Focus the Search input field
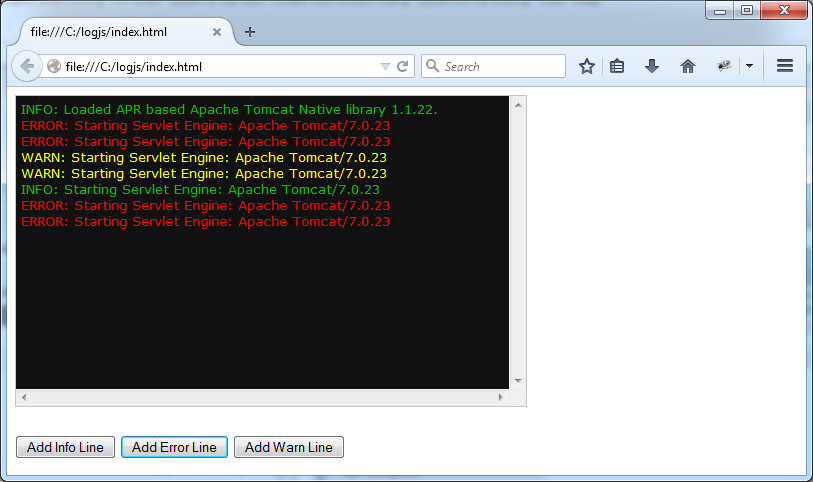813x482 pixels. [x=493, y=66]
